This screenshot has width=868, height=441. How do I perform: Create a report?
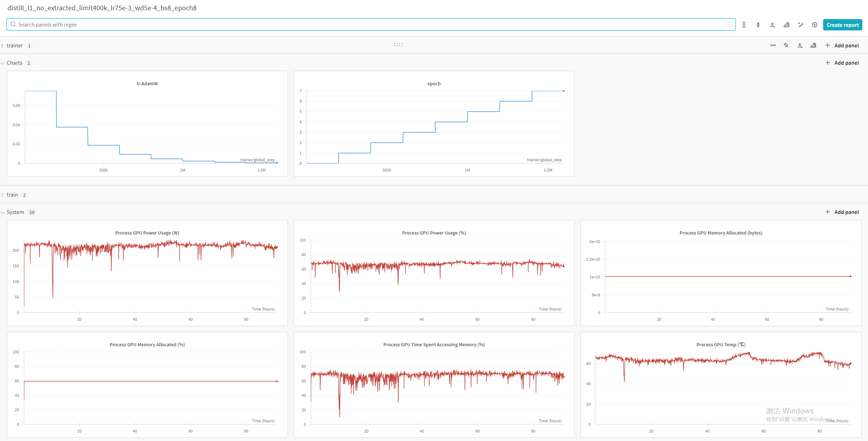coord(843,25)
